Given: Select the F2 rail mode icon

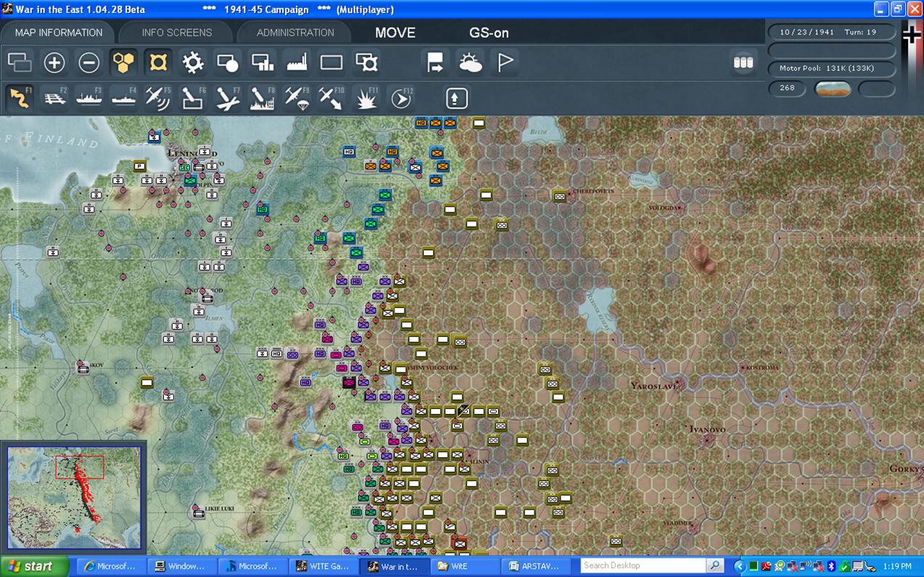Looking at the screenshot, I should coord(54,98).
